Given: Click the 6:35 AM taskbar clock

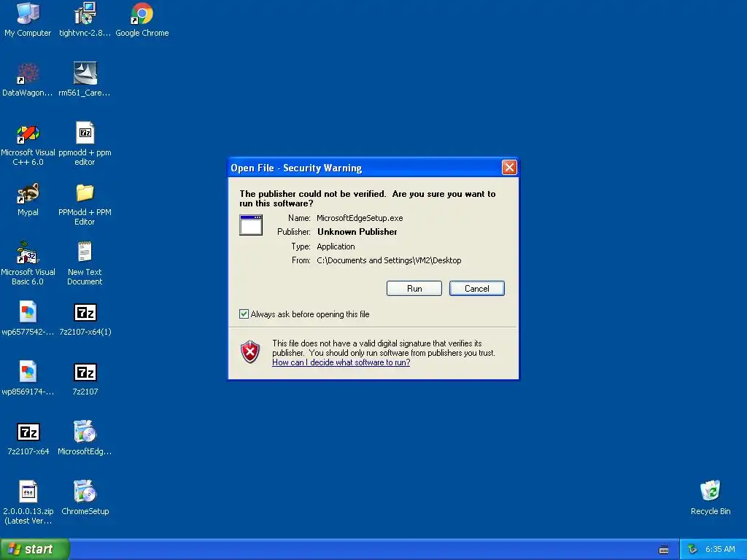Looking at the screenshot, I should (720, 549).
